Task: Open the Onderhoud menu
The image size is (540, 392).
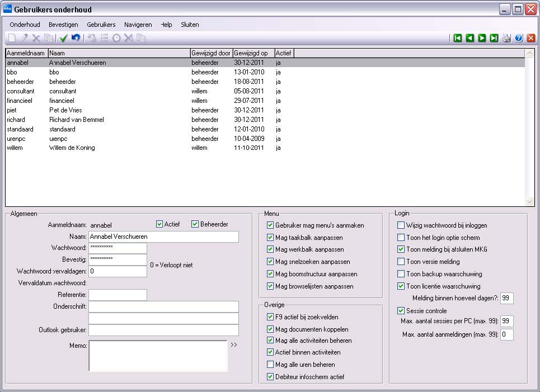Action: (x=25, y=25)
